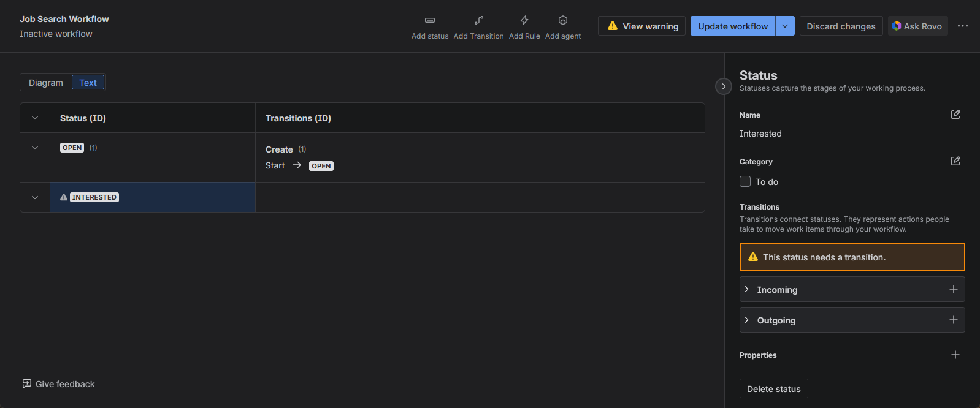Click the Add Transition icon
The image size is (980, 408).
(x=479, y=20)
